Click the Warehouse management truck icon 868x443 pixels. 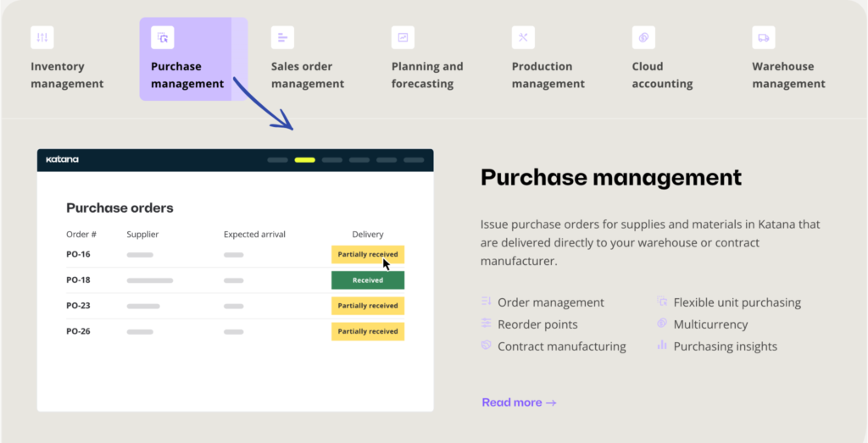[x=764, y=37]
